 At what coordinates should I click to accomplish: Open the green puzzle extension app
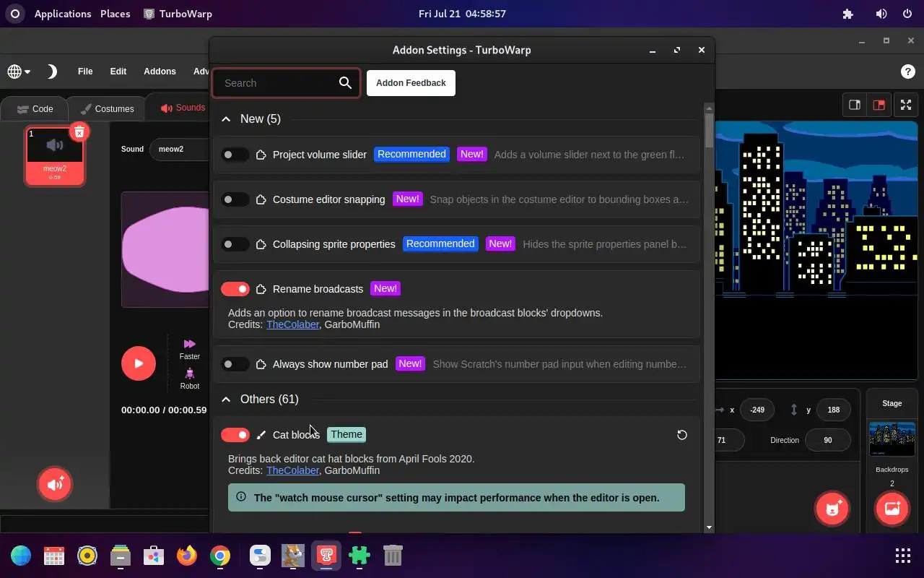[x=359, y=556]
